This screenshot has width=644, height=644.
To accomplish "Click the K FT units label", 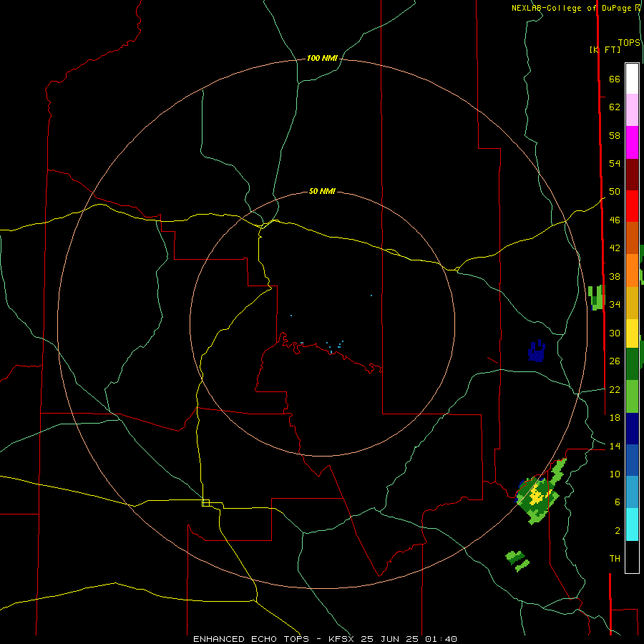I will coord(605,50).
